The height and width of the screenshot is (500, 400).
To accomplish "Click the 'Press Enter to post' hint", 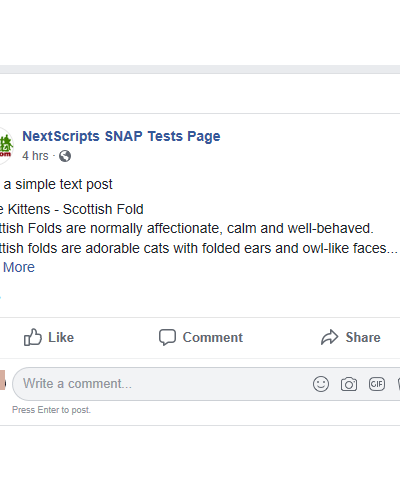I will pyautogui.click(x=51, y=410).
